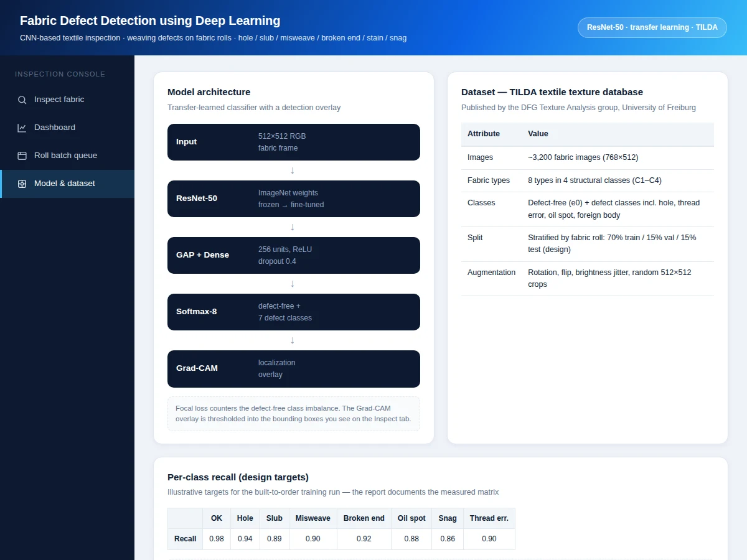The width and height of the screenshot is (747, 560).
Task: Click the Oil spot recall value 0.88
Action: point(411,539)
